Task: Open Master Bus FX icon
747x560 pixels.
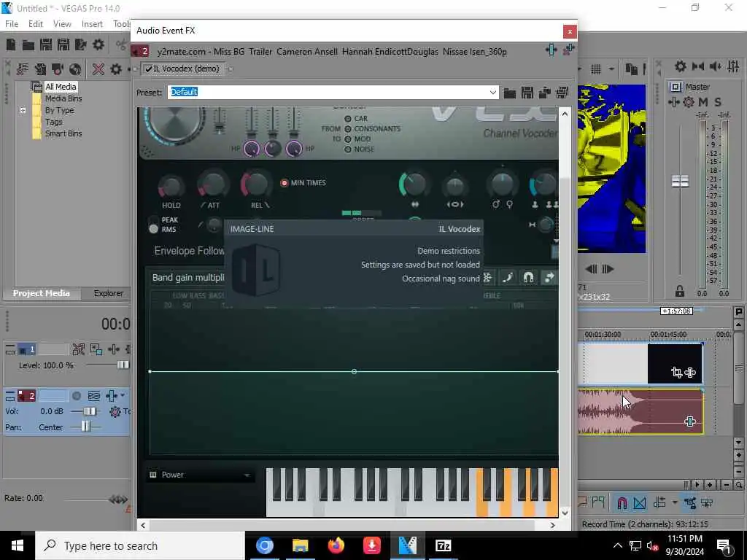Action: (x=674, y=102)
